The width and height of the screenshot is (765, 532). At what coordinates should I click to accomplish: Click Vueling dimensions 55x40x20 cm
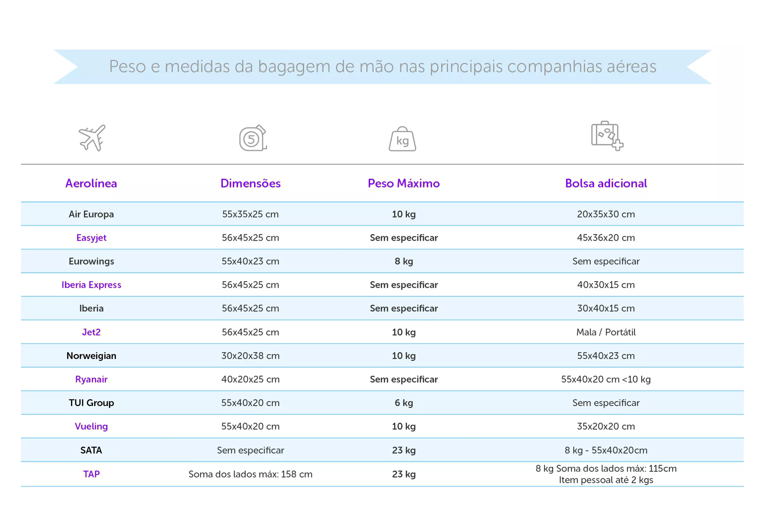tap(251, 426)
